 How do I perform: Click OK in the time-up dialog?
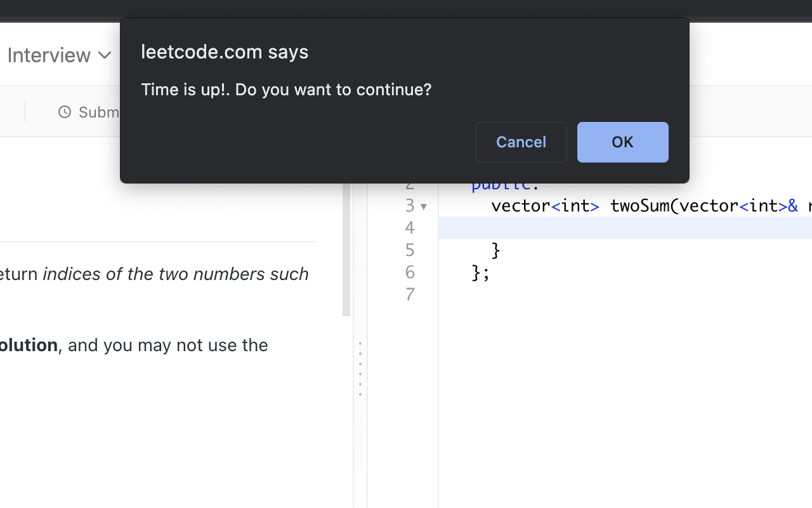[x=622, y=142]
